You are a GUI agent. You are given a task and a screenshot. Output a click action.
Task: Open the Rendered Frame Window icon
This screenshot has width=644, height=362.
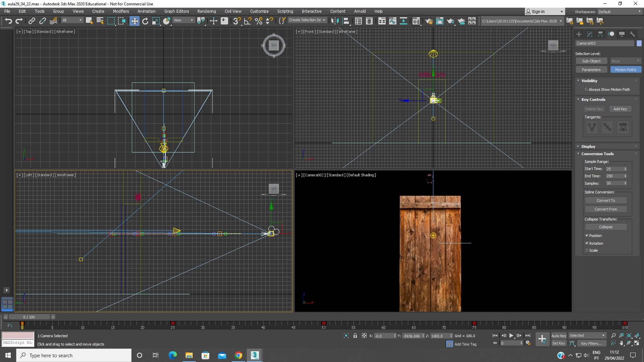(440, 21)
